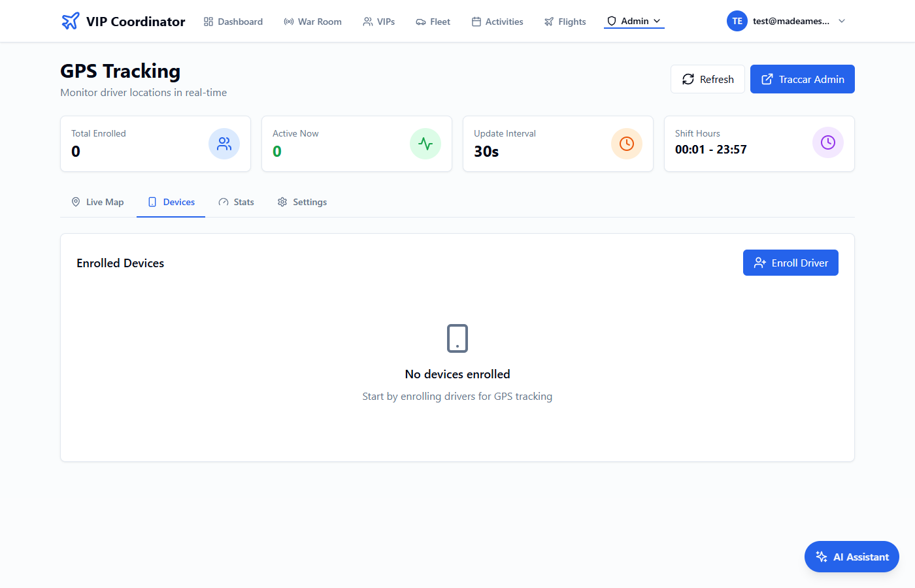
Task: Open the Fleet navigation item
Action: (433, 22)
